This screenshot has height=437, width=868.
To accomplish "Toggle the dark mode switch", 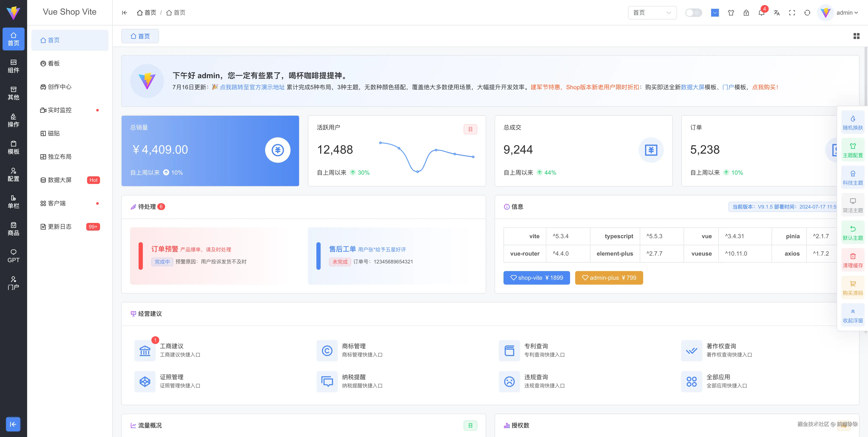I will click(693, 13).
